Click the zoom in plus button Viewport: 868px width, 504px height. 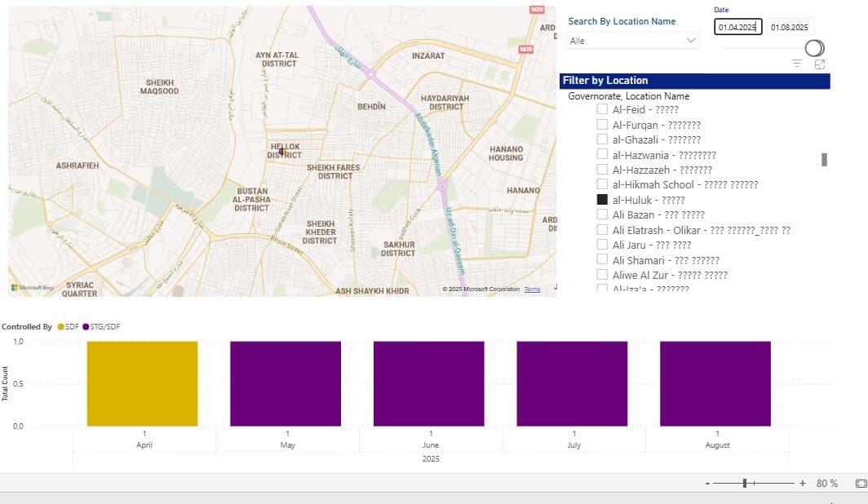tap(803, 484)
